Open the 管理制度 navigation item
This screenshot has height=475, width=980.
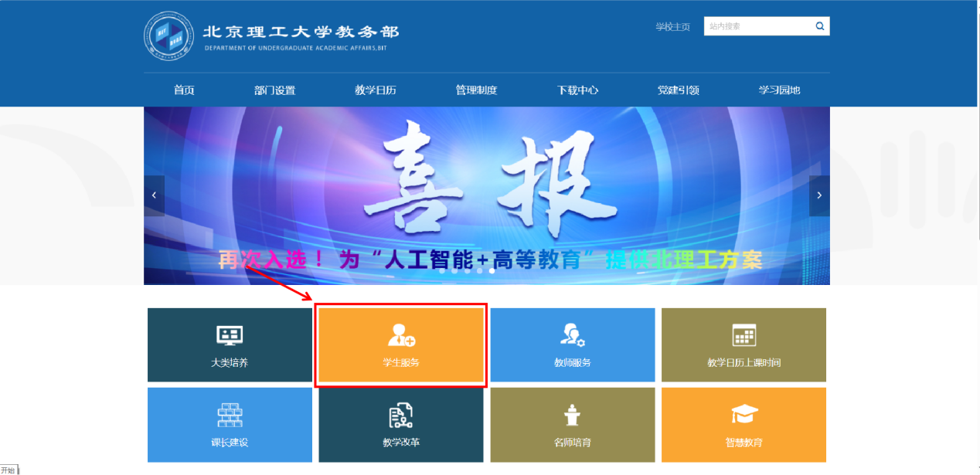pos(476,90)
